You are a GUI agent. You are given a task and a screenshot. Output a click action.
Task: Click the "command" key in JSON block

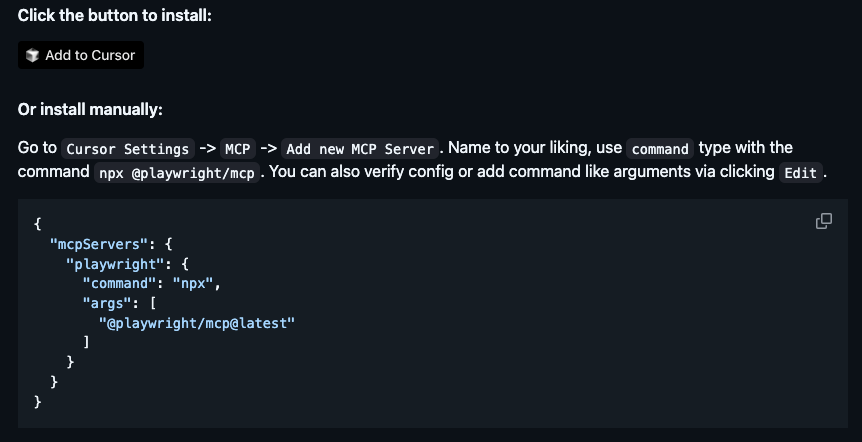pos(119,284)
